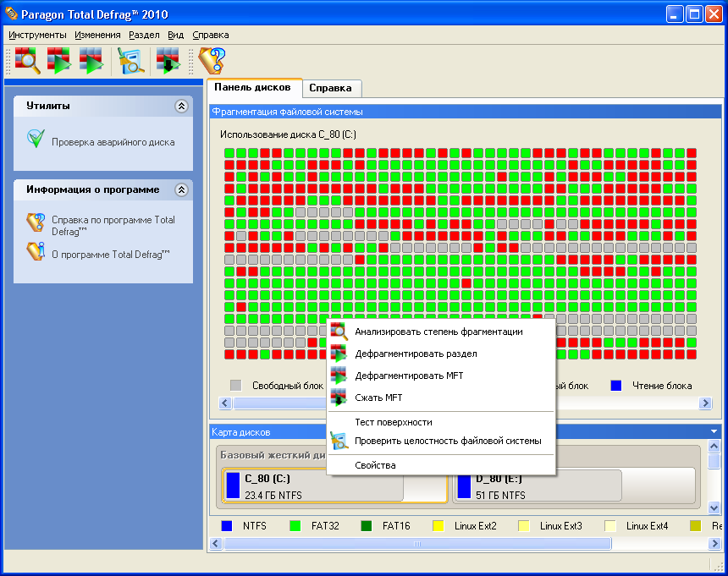Screen dimensions: 728x576
Task: Open the Инструменты menu
Action: pyautogui.click(x=37, y=35)
